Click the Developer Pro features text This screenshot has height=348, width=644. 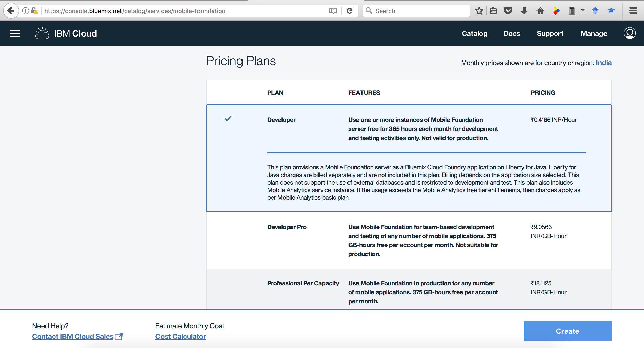click(x=423, y=240)
